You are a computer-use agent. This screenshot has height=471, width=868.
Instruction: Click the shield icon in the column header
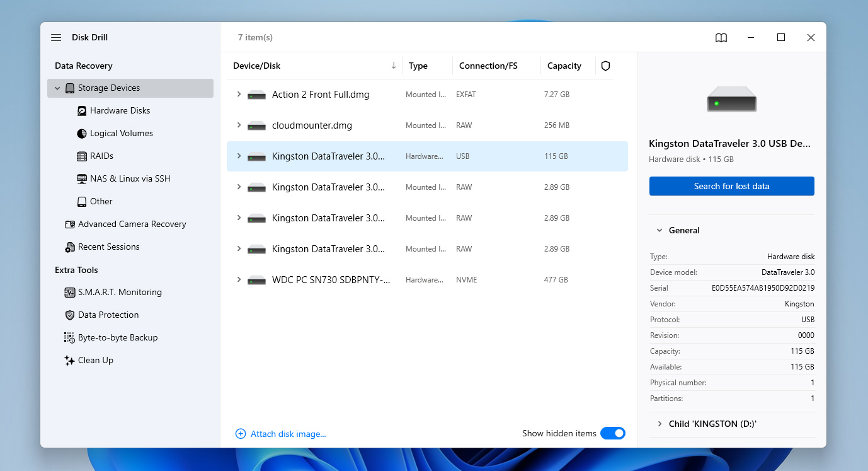click(605, 66)
